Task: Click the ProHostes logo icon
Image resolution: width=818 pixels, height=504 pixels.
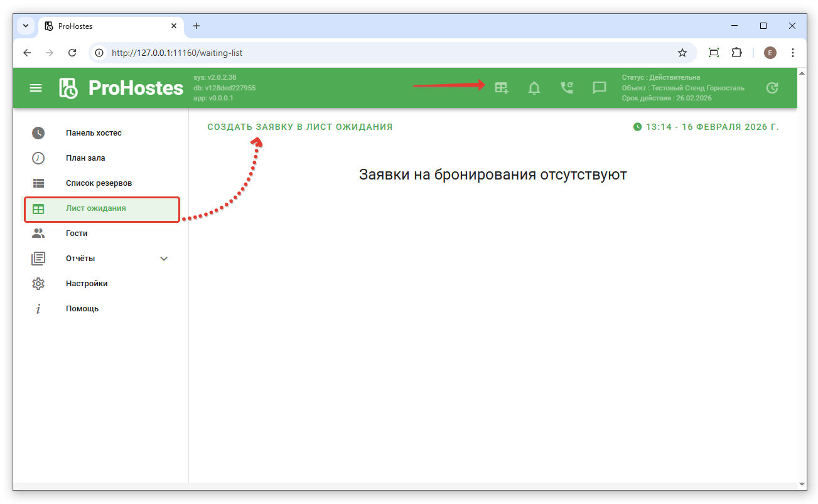Action: [x=68, y=88]
